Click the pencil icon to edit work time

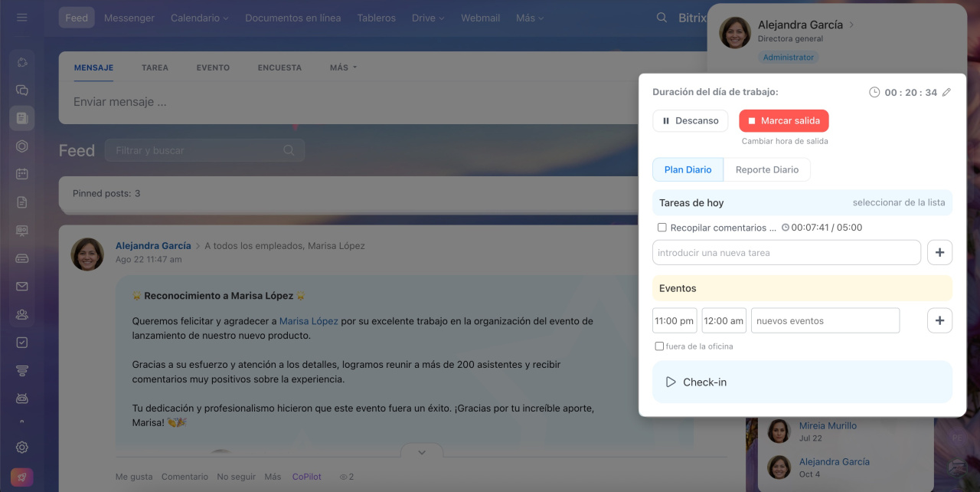coord(946,92)
